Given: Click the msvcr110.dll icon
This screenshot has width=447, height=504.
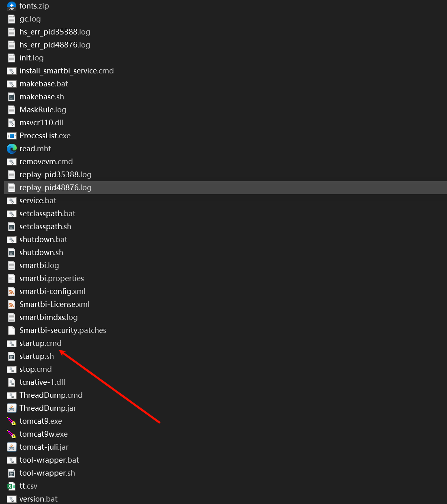Looking at the screenshot, I should tap(12, 123).
